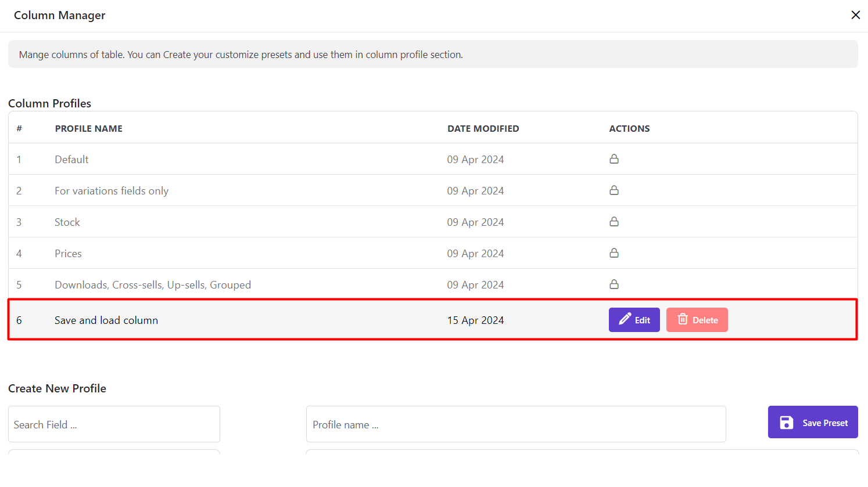Click the lock icon in Default row
Viewport: 868px width, 487px height.
(614, 159)
